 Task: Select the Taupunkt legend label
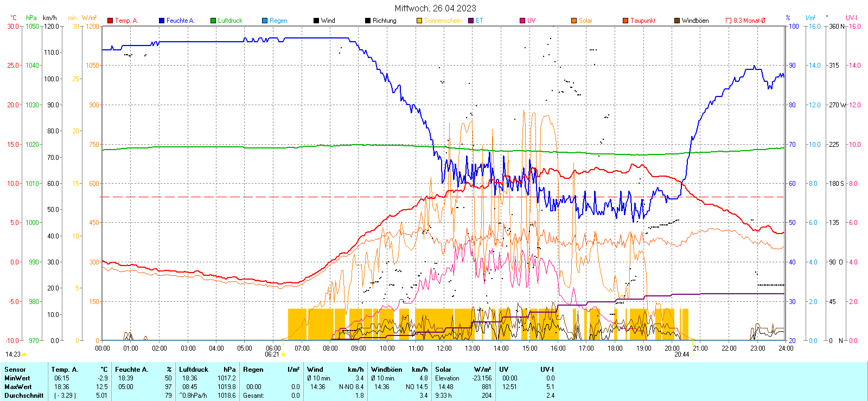click(643, 21)
